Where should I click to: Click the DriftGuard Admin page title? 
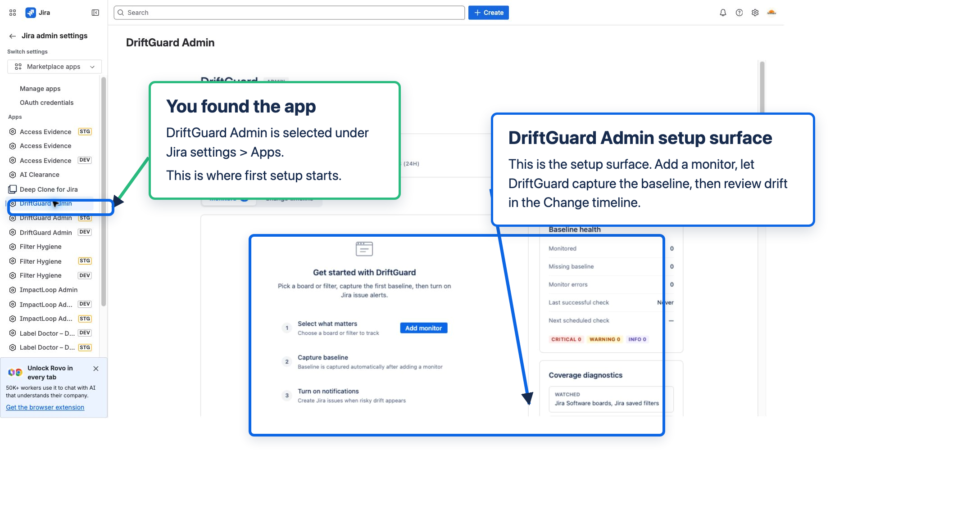[x=170, y=43]
